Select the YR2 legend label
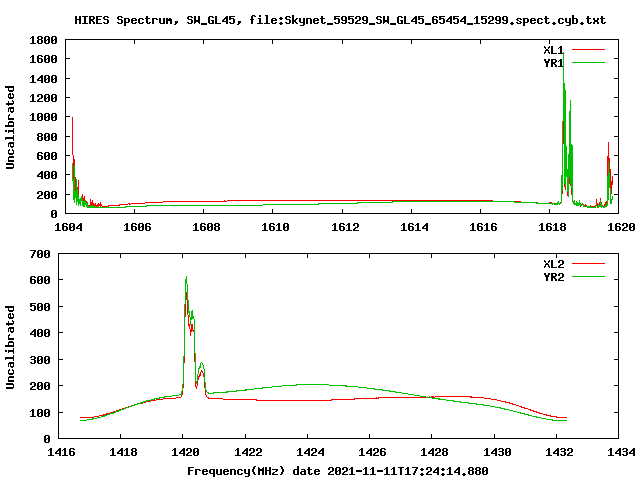This screenshot has height=480, width=640. pyautogui.click(x=553, y=277)
